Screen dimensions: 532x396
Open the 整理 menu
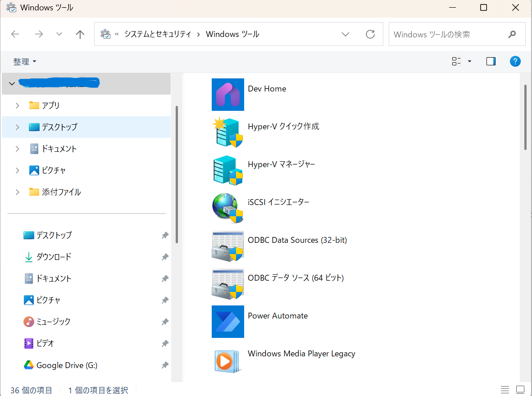pos(24,61)
